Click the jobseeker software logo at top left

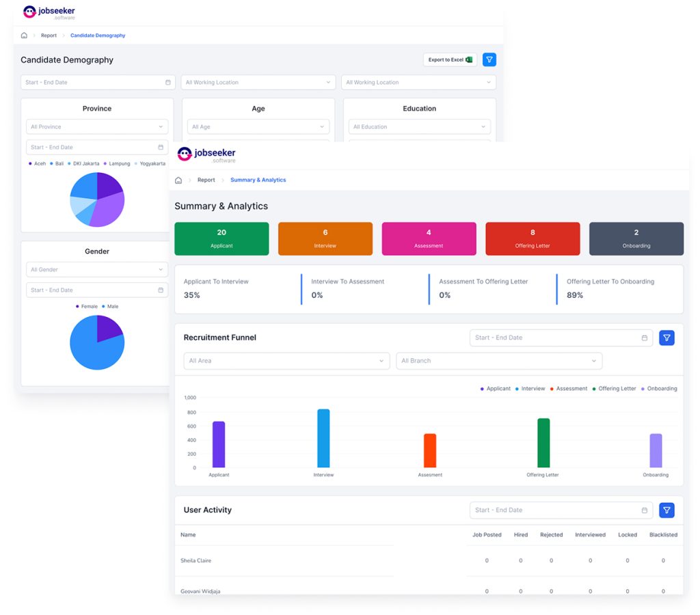pos(49,12)
